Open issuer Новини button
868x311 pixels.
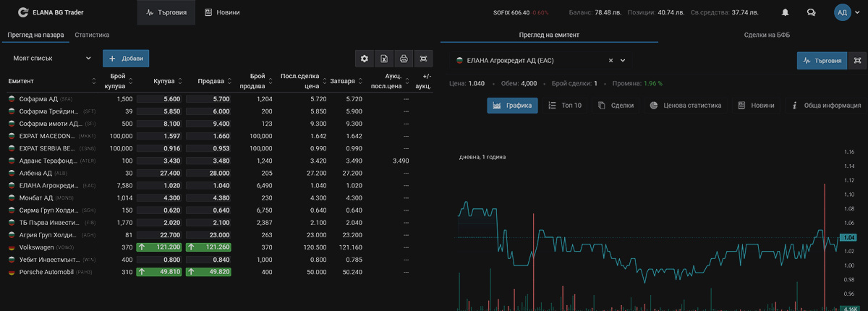coord(756,105)
